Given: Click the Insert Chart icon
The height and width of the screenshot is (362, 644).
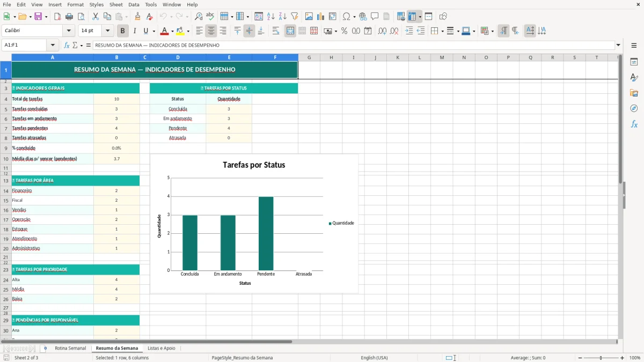Looking at the screenshot, I should click(x=321, y=17).
